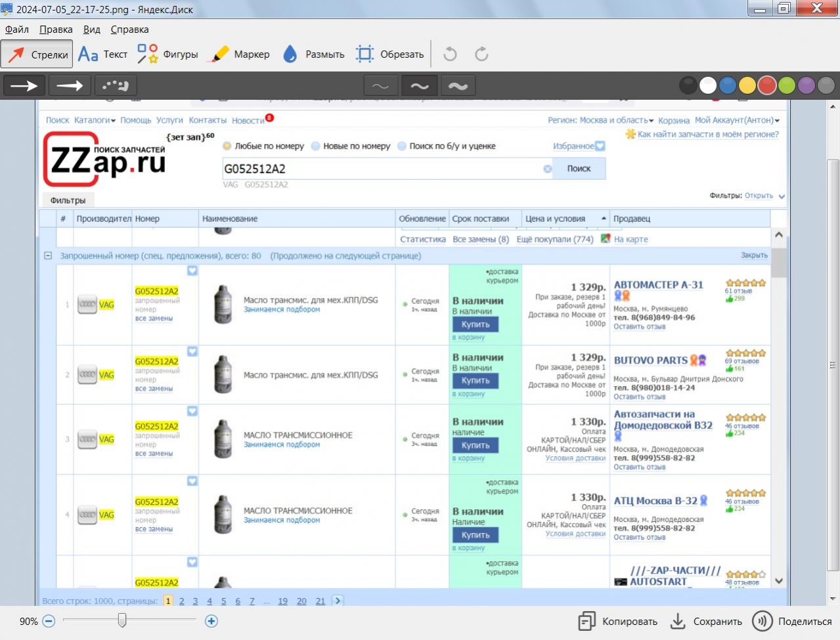Open the Каталоги dropdown menu
Viewport: 840px width, 640px height.
point(95,120)
